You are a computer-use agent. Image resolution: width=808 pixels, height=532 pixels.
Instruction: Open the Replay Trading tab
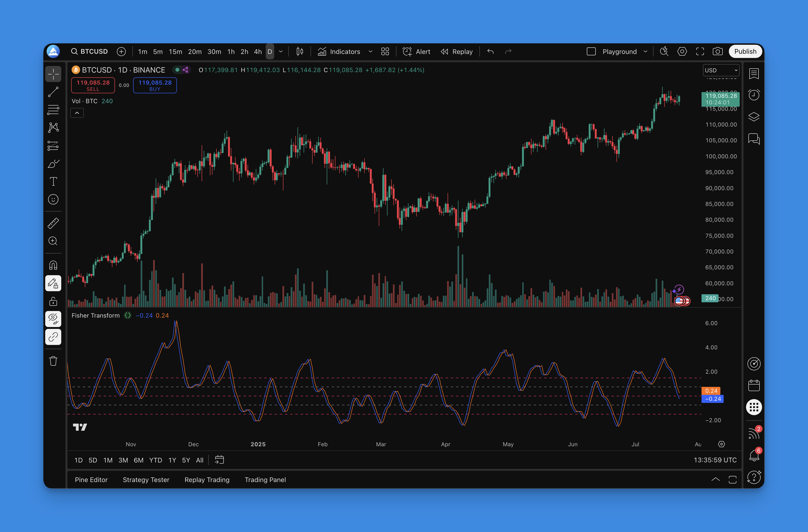(x=207, y=479)
